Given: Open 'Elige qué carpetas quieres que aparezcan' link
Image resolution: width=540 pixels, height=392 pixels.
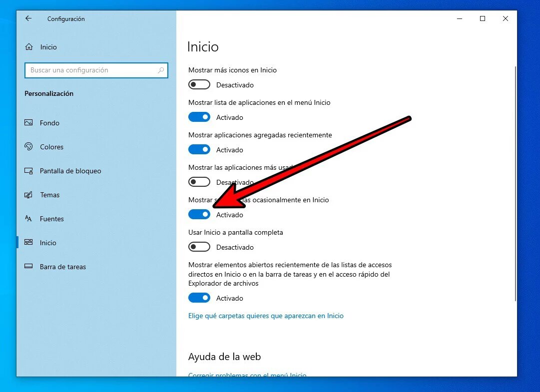Looking at the screenshot, I should (266, 316).
